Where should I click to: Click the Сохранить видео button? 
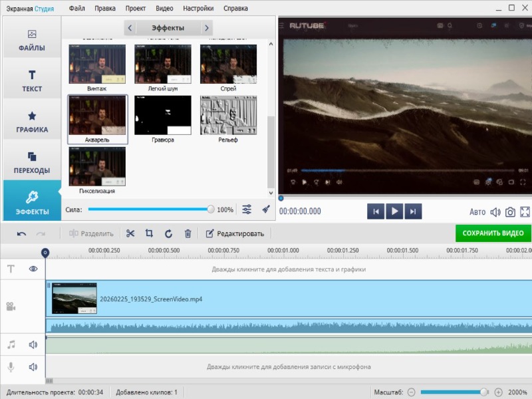pyautogui.click(x=493, y=233)
